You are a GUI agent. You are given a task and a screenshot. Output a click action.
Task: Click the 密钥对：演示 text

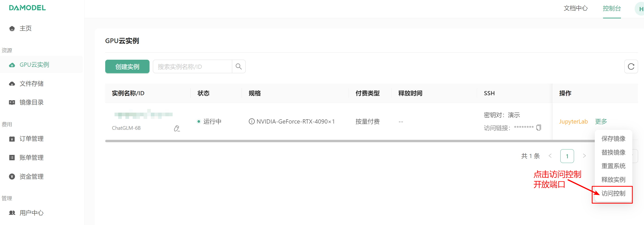(502, 115)
